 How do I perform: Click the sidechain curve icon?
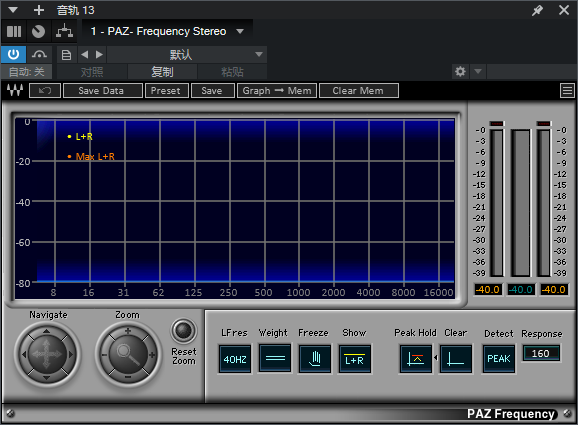[x=39, y=55]
